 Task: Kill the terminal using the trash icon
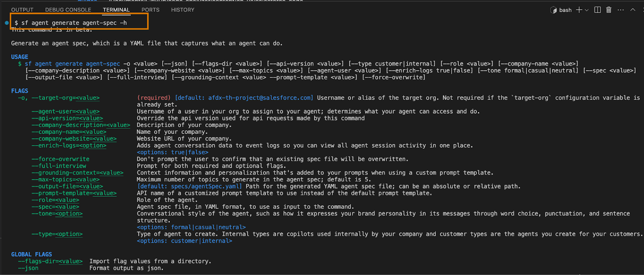609,10
